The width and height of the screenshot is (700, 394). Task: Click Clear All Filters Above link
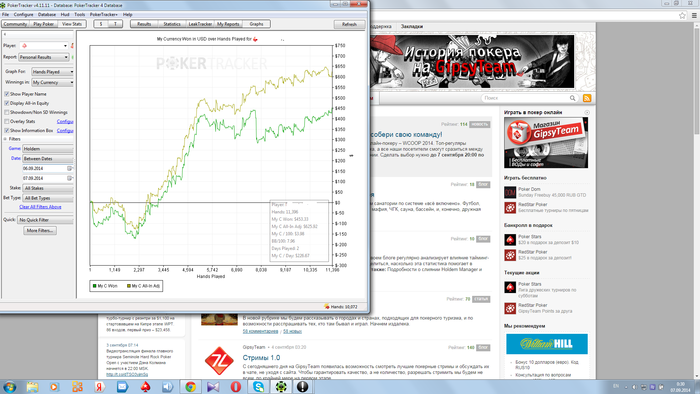coord(40,207)
